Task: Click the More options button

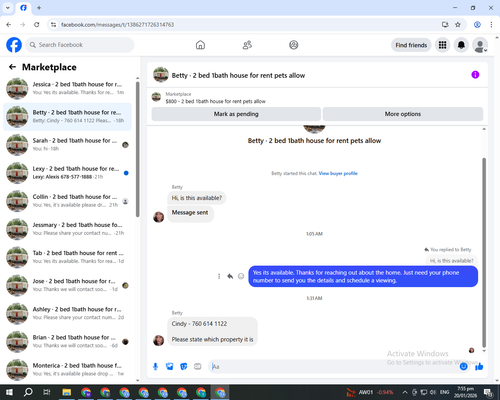Action: coord(403,114)
